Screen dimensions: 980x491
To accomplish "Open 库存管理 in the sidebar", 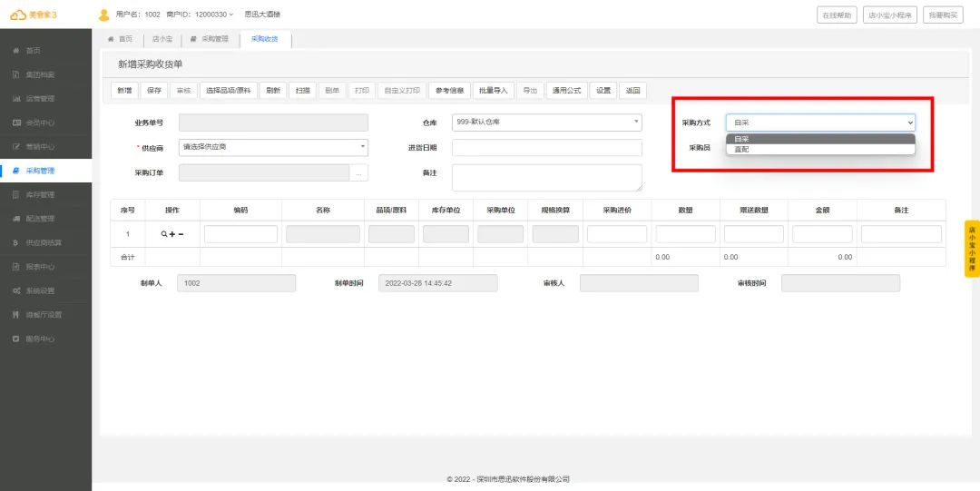I will [40, 194].
